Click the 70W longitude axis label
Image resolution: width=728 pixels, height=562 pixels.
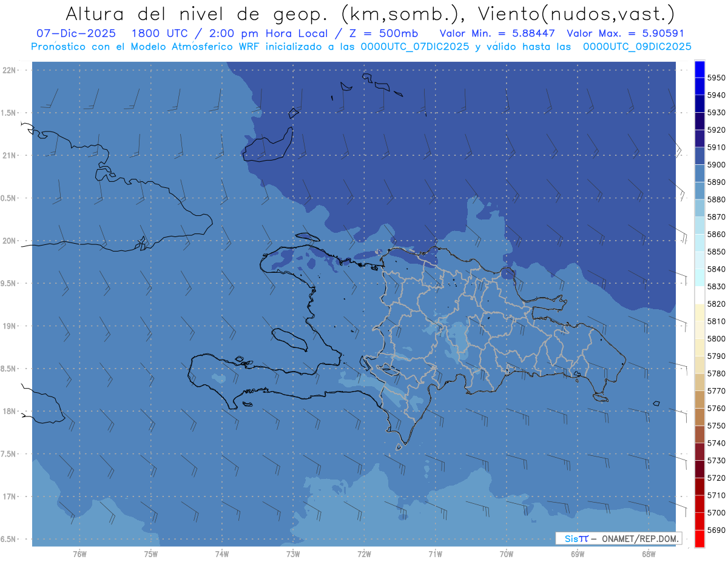click(506, 554)
